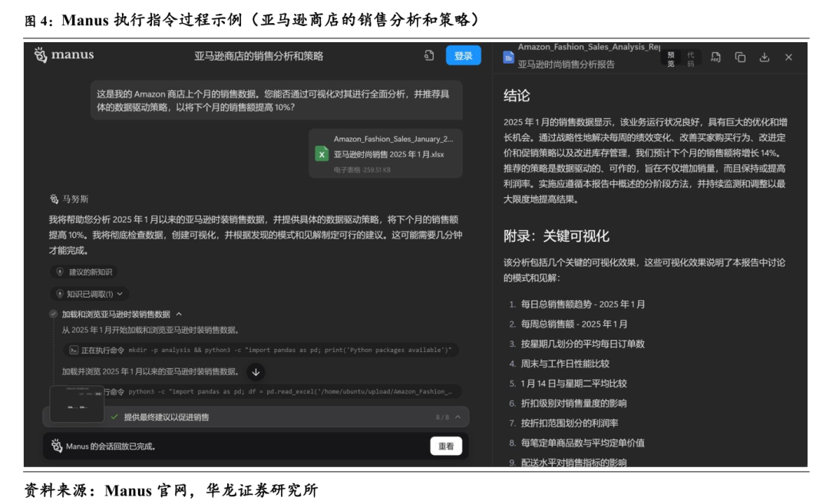Click the Manus logo in header
The image size is (829, 504).
click(64, 54)
